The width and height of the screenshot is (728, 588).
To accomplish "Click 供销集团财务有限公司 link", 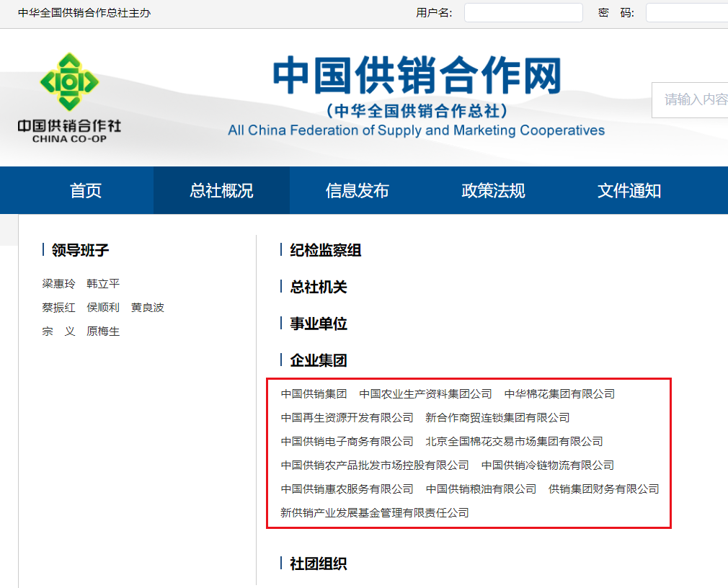I will [x=603, y=489].
